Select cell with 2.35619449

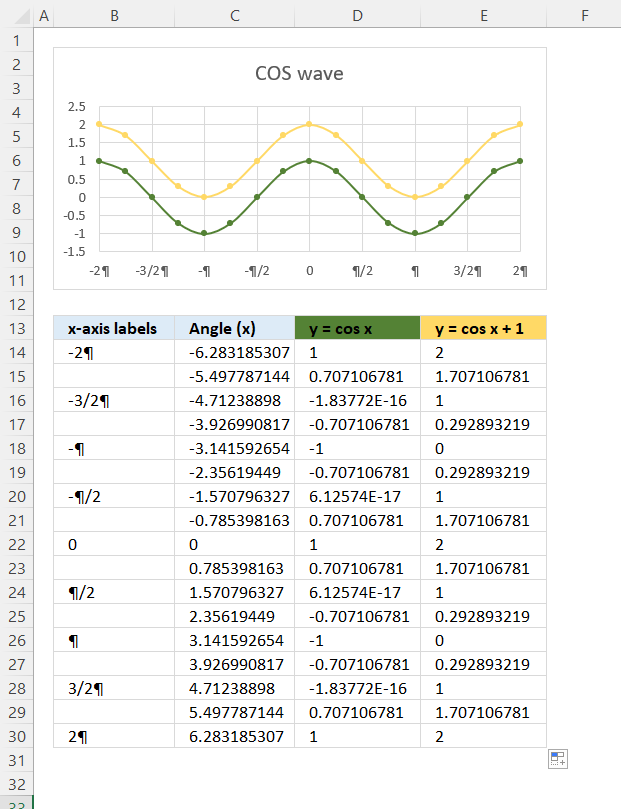(235, 616)
